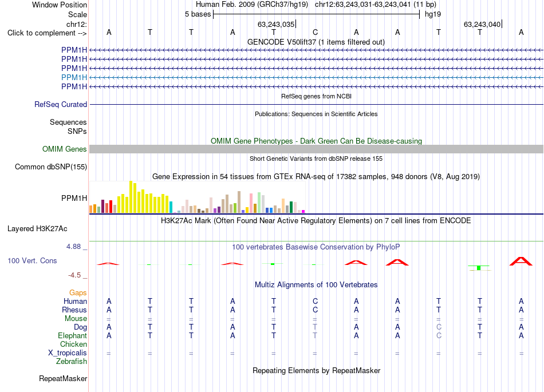Select the Elephant alignment row label

[72, 336]
